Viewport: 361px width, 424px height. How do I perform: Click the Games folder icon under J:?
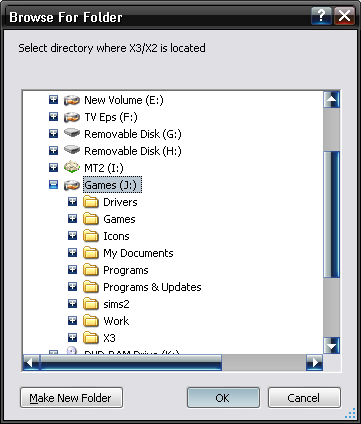coord(91,219)
